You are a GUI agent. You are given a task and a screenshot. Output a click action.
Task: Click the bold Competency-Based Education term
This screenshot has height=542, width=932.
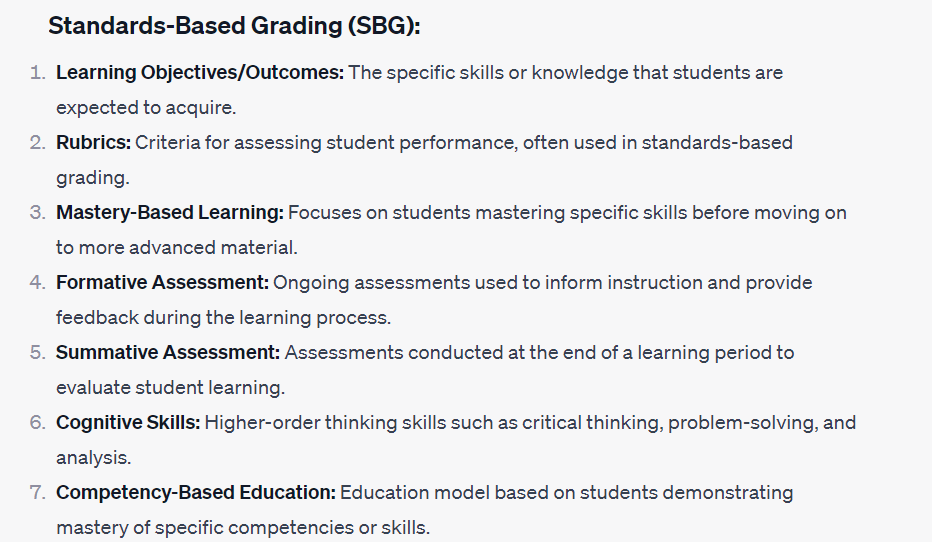pyautogui.click(x=196, y=493)
